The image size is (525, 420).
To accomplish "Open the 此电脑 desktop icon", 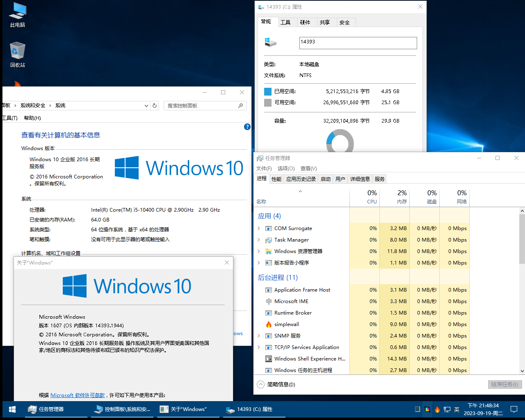I will (17, 15).
